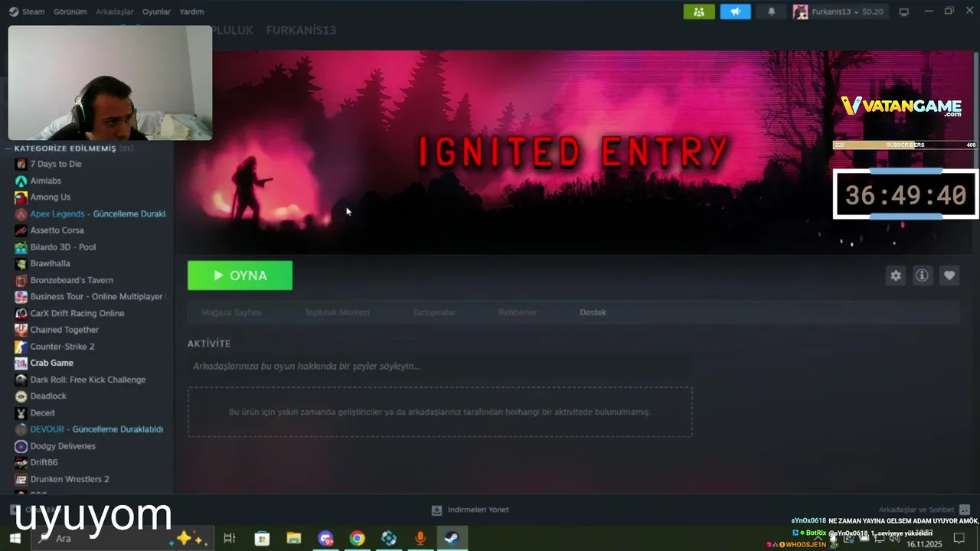The height and width of the screenshot is (551, 980).
Task: Launch Google Chrome from the taskbar
Action: click(357, 538)
